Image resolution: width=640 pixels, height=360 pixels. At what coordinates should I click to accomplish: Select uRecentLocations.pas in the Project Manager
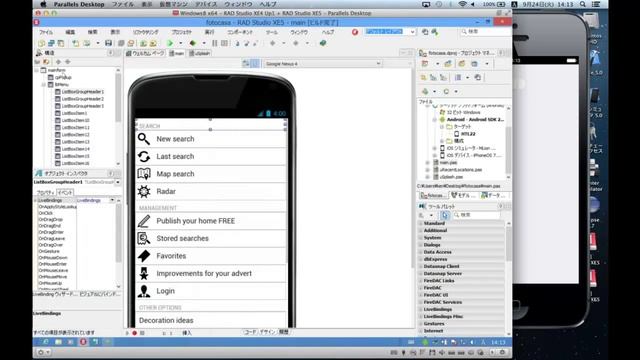point(461,170)
